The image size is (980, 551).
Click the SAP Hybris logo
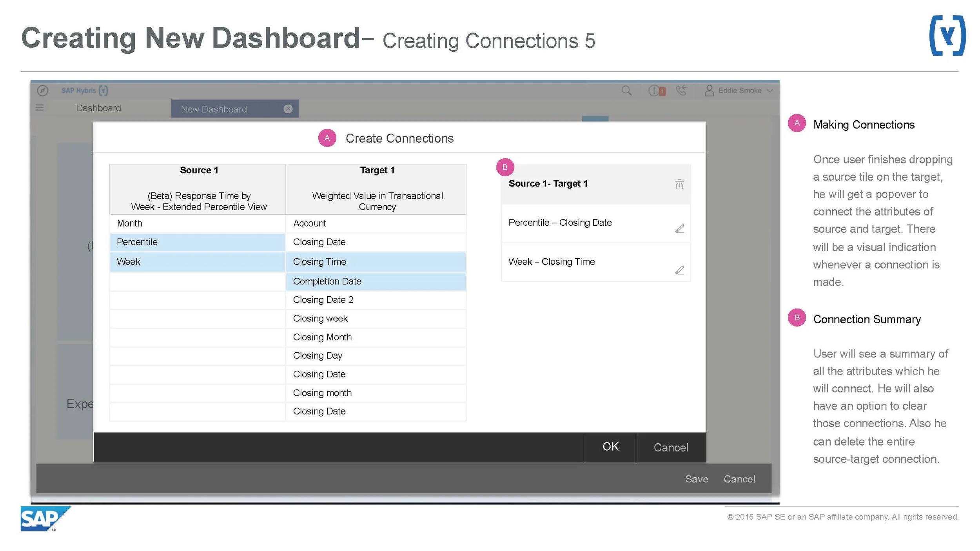(85, 91)
